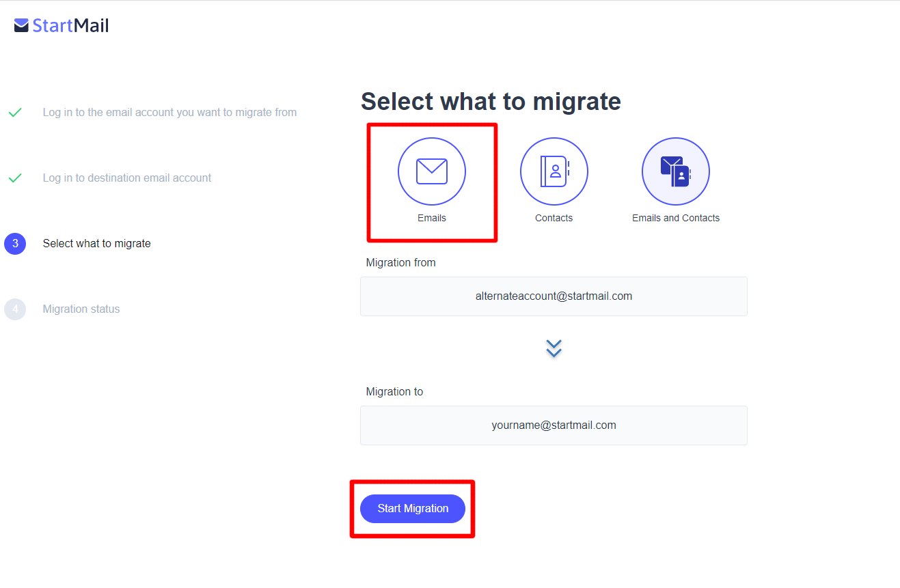Viewport: 900px width, 588px height.
Task: Click the double chevron down arrow
Action: pos(554,348)
